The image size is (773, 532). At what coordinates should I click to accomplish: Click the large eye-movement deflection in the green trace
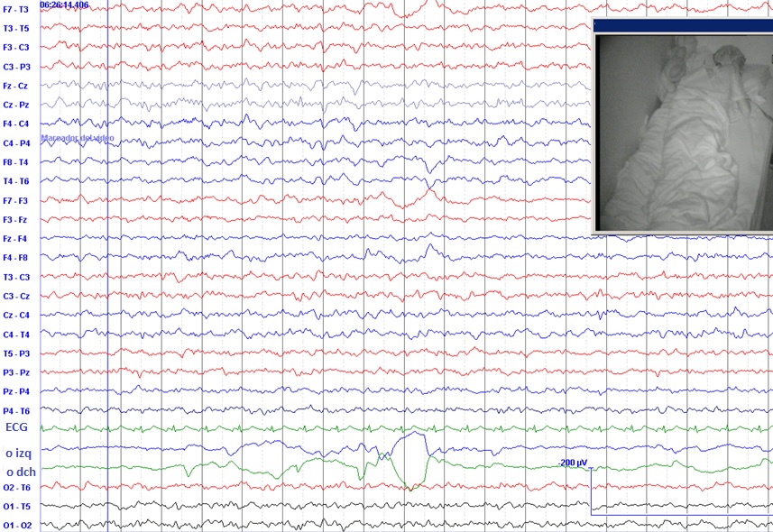point(411,485)
